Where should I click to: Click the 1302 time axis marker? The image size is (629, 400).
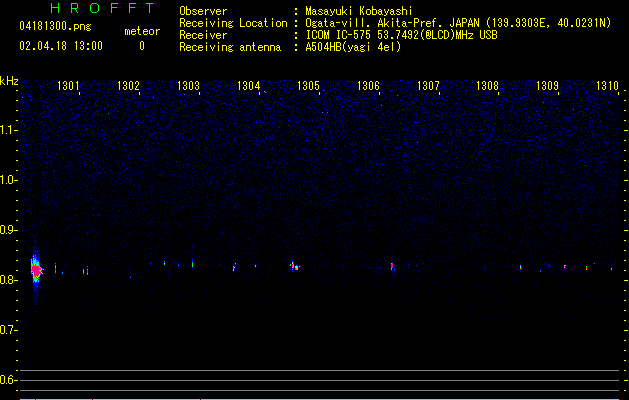[128, 86]
